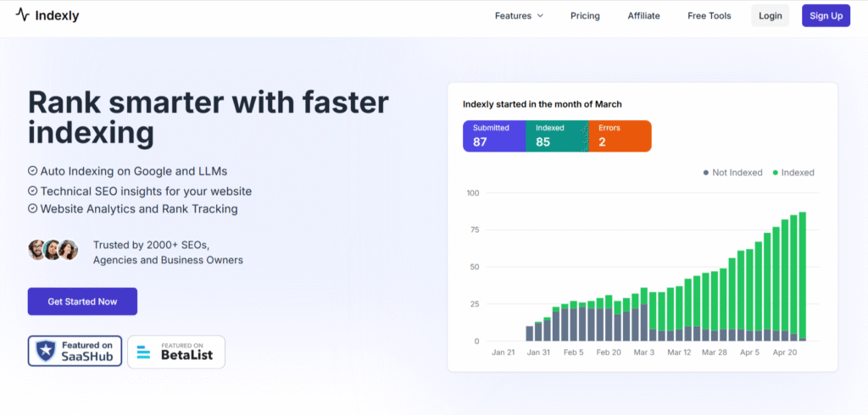Click the 'Mar 12' axis label

tap(679, 352)
